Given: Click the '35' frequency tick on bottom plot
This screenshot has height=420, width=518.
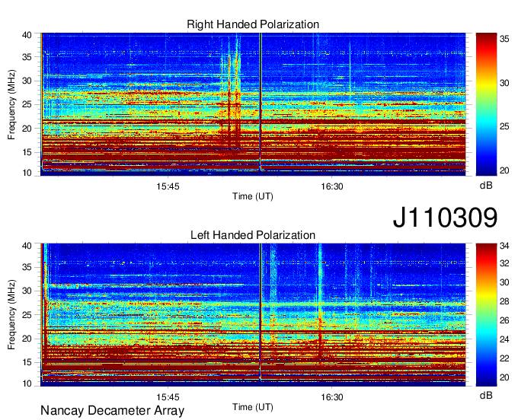Looking at the screenshot, I should [x=27, y=267].
